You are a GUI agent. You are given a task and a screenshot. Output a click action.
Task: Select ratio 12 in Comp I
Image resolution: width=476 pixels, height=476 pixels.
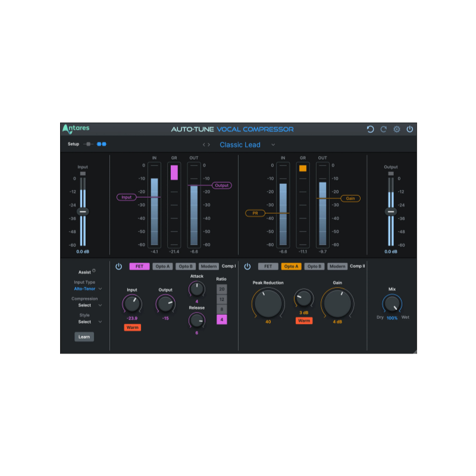221,300
